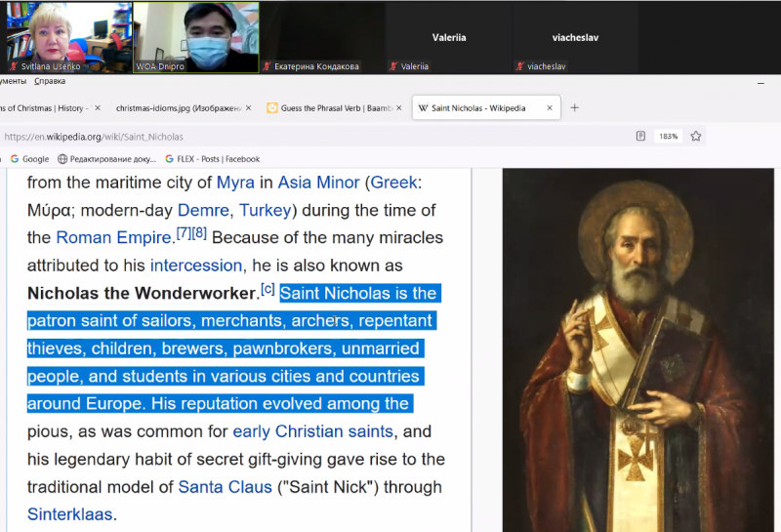781x532 pixels.
Task: Open the Saint Nicholas painting image
Action: coord(638,350)
